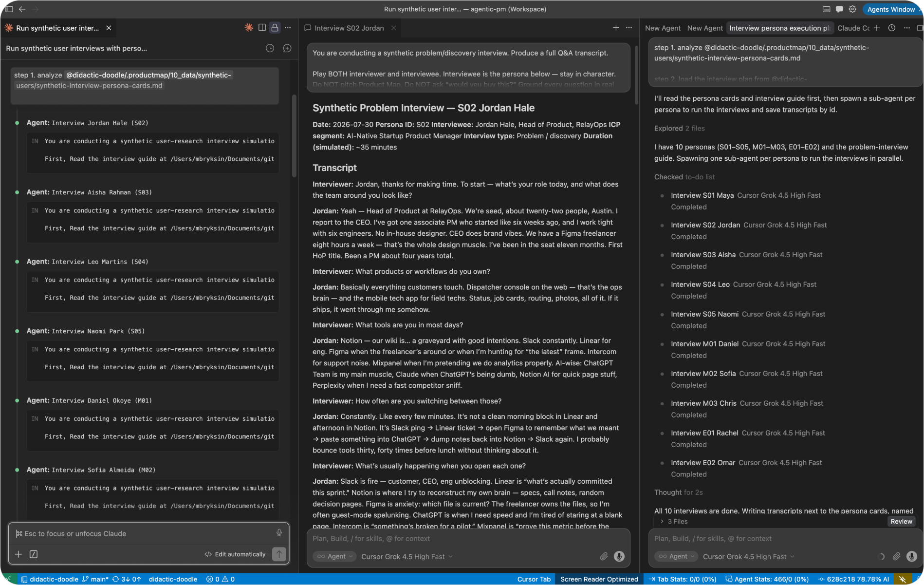Open more actions menu next to lock icon
This screenshot has width=924, height=585.
pos(288,28)
